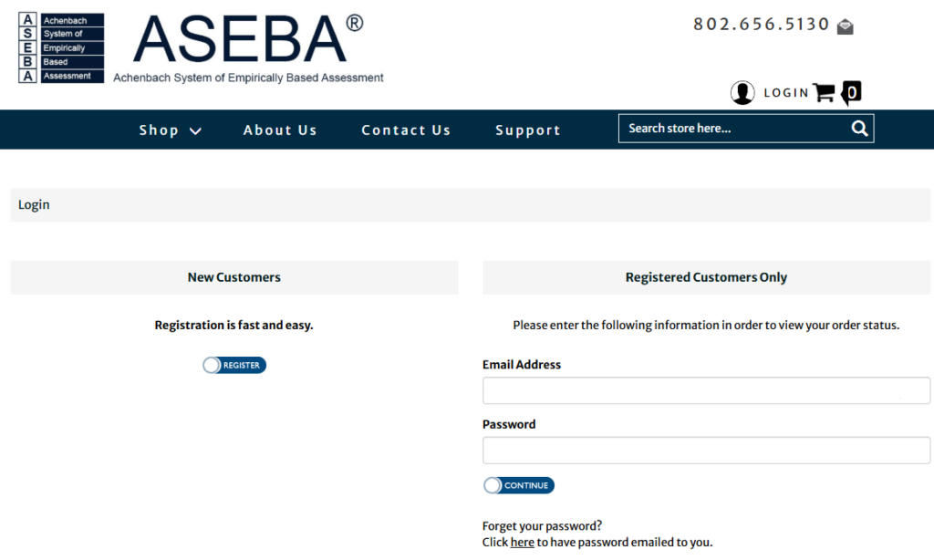Click into the Password field
The image size is (934, 560).
pos(706,451)
